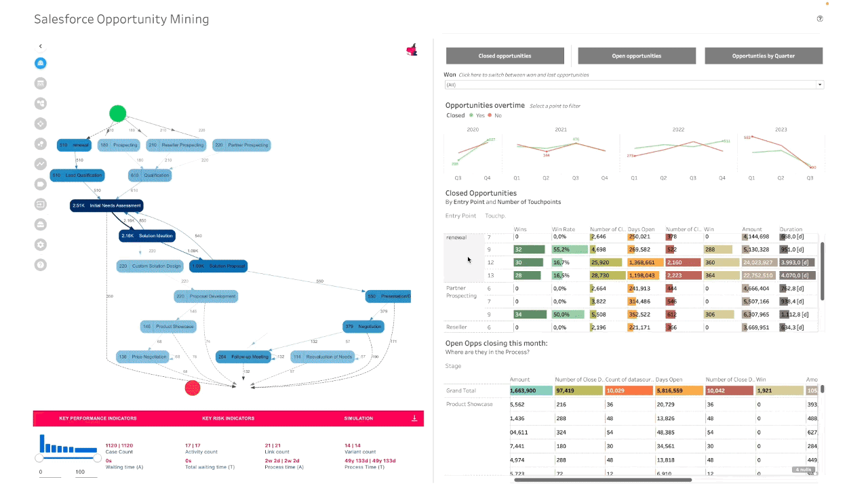Collapse the sidebar with the back chevron
The width and height of the screenshot is (868, 488).
(x=40, y=46)
